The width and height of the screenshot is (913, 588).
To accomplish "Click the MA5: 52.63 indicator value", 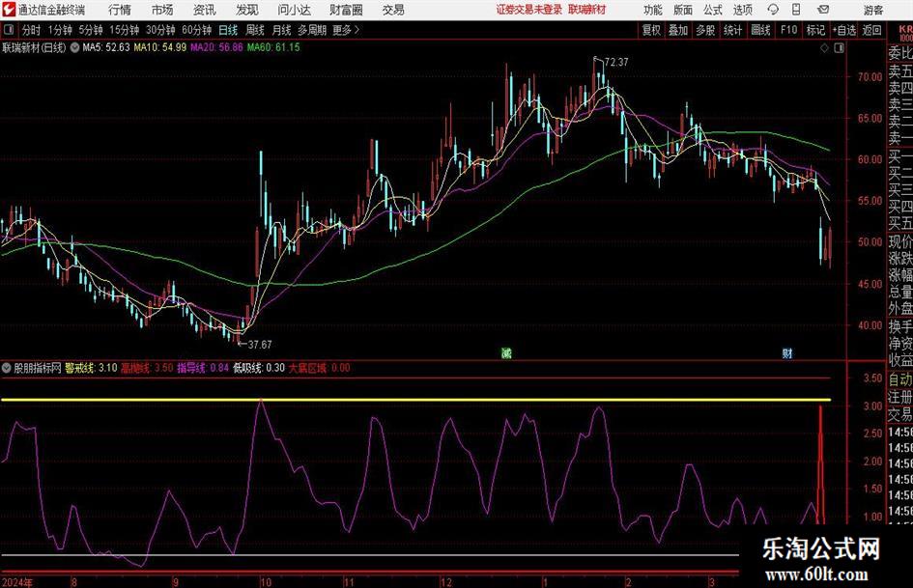I will (106, 47).
